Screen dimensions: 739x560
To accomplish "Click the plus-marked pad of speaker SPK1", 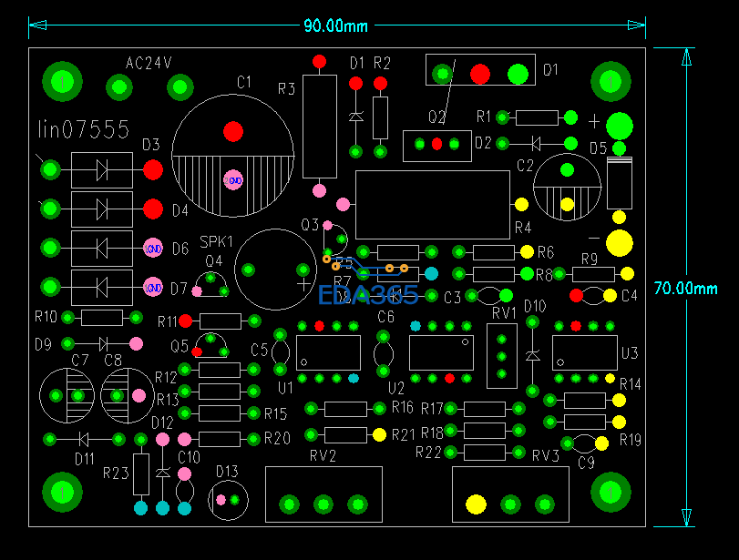I will click(303, 270).
